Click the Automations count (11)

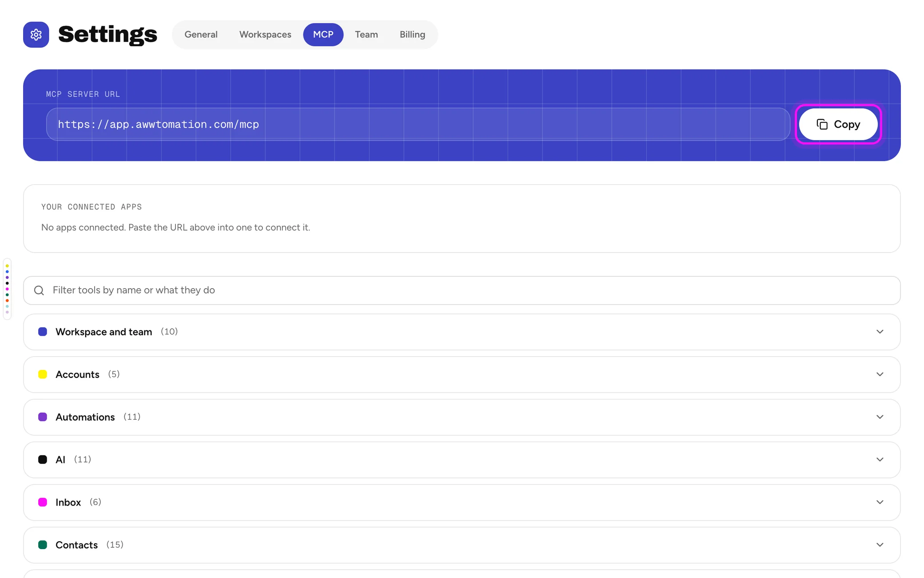click(x=132, y=417)
